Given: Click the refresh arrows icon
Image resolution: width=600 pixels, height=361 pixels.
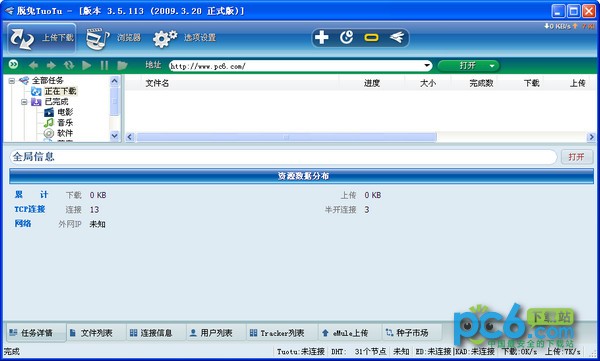Looking at the screenshot, I should pos(69,65).
